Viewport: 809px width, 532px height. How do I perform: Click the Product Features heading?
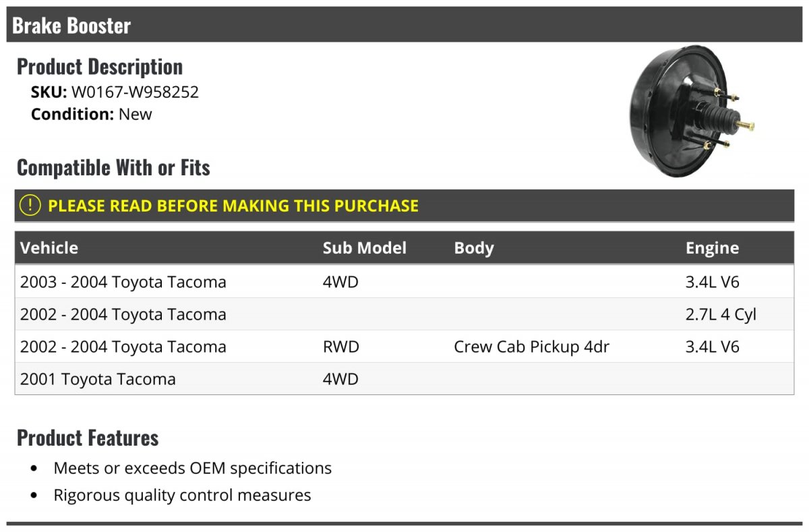click(88, 438)
